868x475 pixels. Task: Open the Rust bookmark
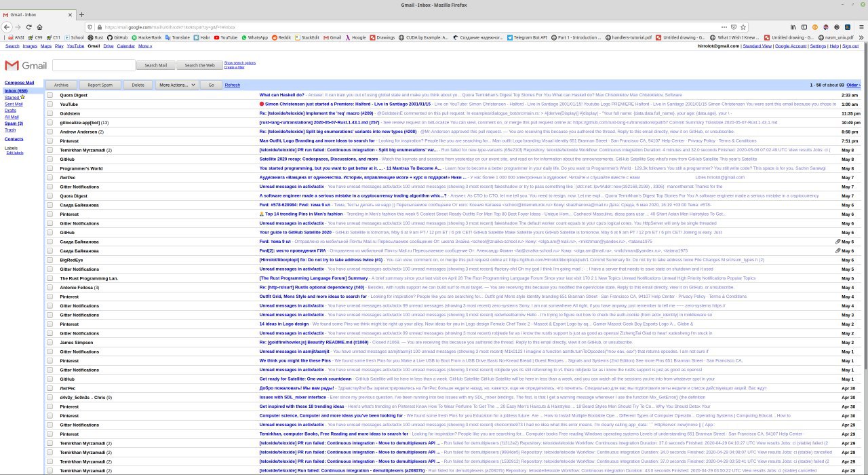pyautogui.click(x=96, y=37)
